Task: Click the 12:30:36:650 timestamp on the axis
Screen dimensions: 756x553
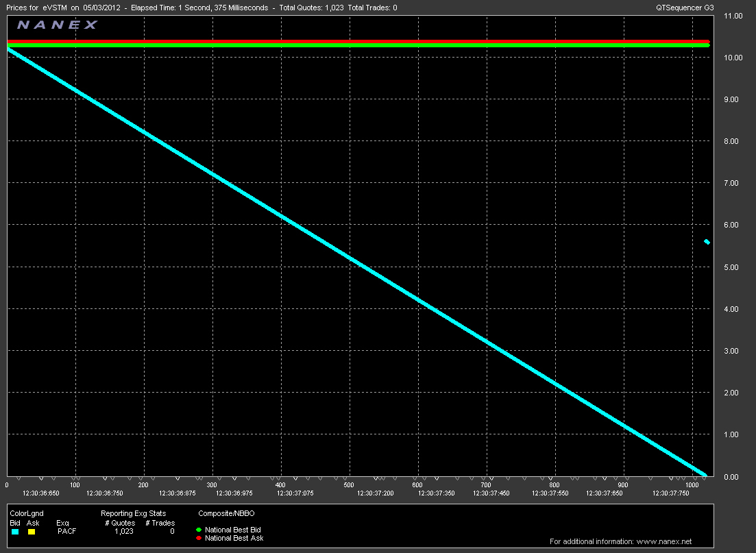Action: tap(40, 493)
